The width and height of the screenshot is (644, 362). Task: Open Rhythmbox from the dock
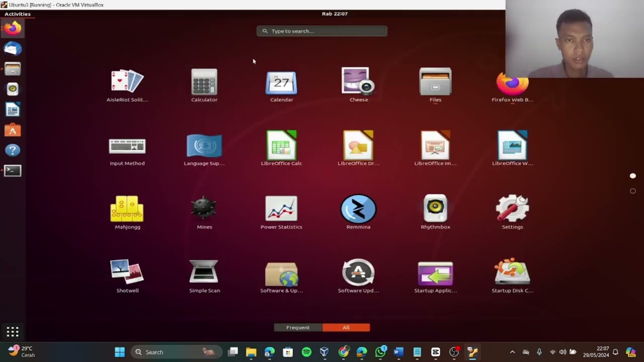click(13, 89)
